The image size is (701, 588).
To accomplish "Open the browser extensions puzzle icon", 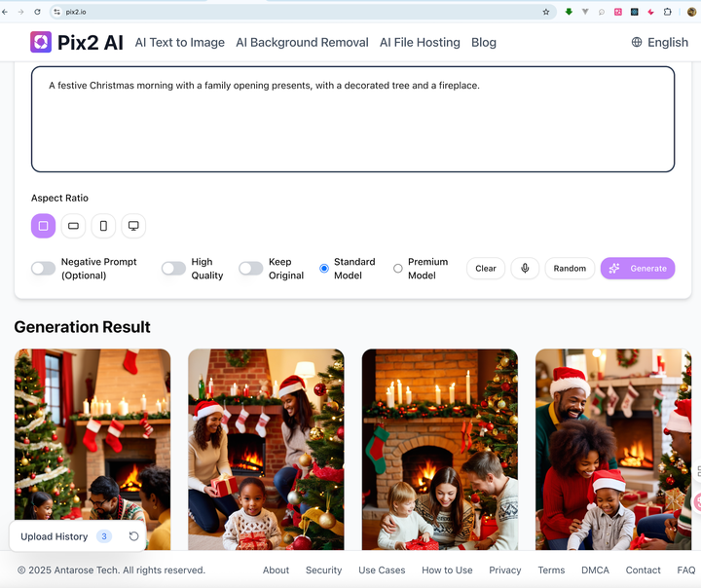I will [668, 12].
